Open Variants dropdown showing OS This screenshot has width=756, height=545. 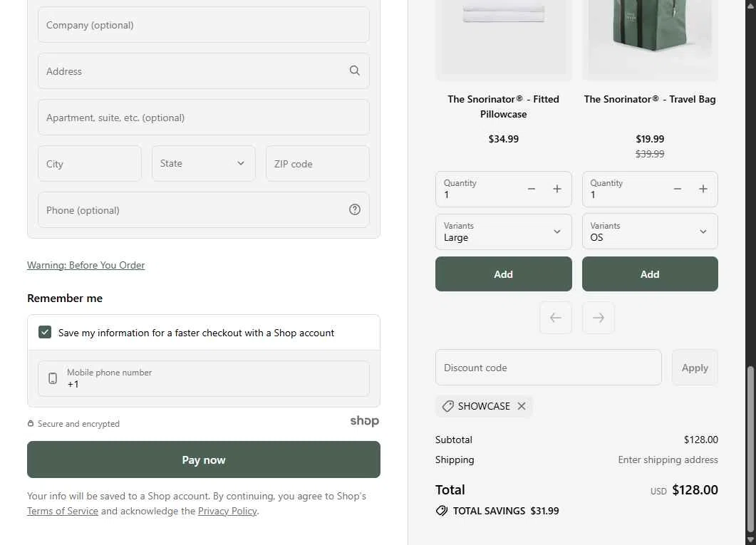tap(649, 232)
